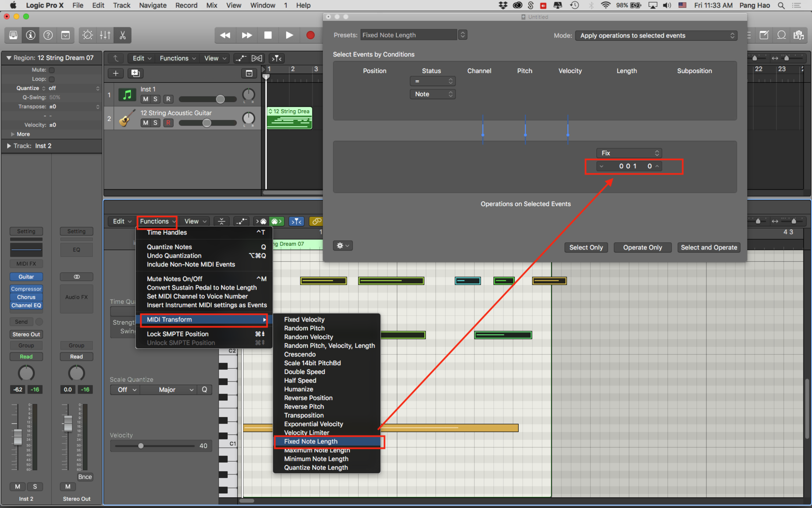Toggle automation curve icon in Tracks area
This screenshot has height=508, width=812.
[x=241, y=58]
